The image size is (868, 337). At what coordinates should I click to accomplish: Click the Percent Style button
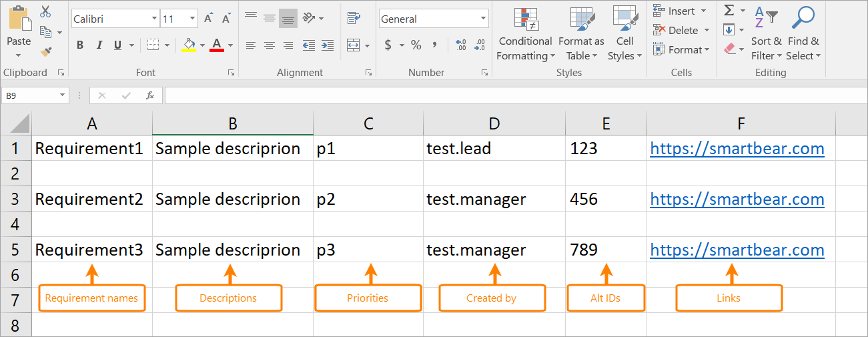(416, 45)
